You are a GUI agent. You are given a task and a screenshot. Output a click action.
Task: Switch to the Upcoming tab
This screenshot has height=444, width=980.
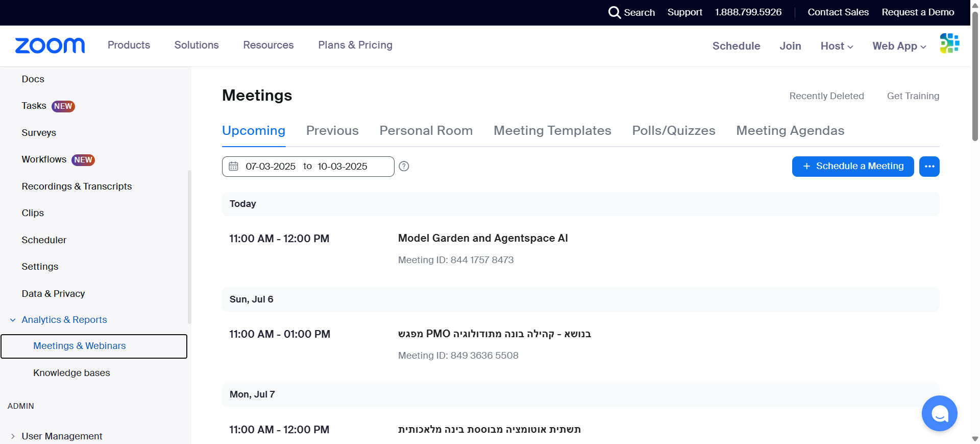[254, 131]
